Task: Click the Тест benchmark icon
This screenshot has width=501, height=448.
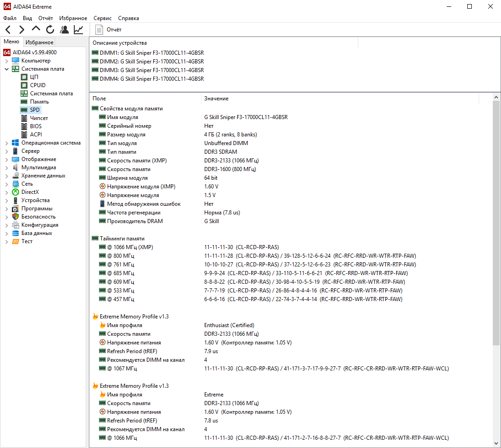Action: [15, 241]
